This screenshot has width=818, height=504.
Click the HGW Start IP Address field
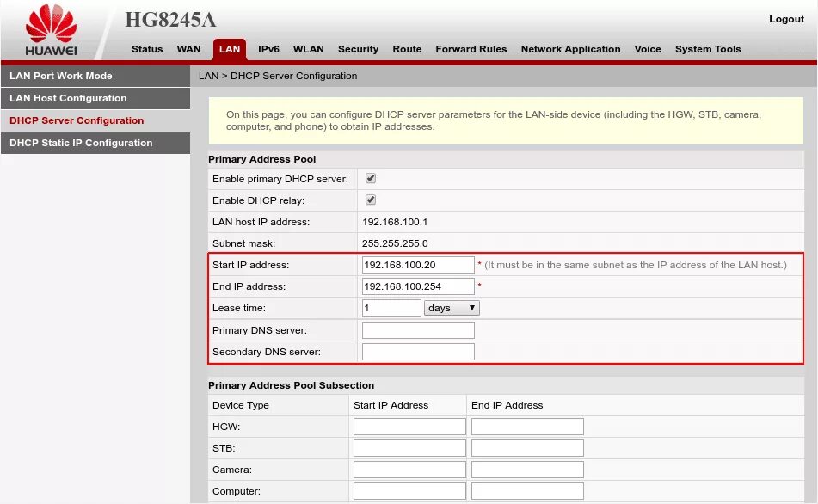[409, 427]
